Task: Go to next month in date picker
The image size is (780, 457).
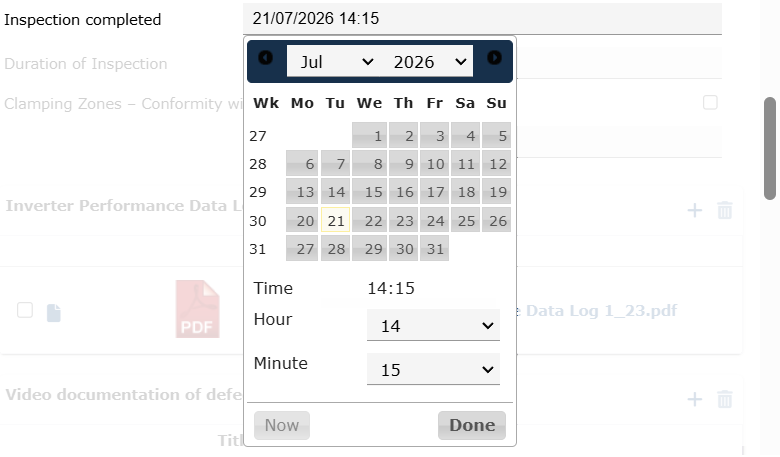Action: [x=494, y=58]
